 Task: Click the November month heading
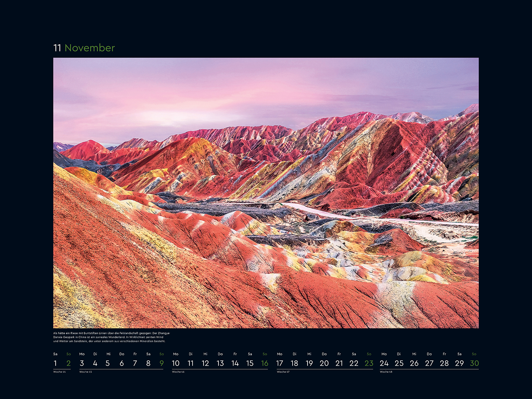point(90,48)
